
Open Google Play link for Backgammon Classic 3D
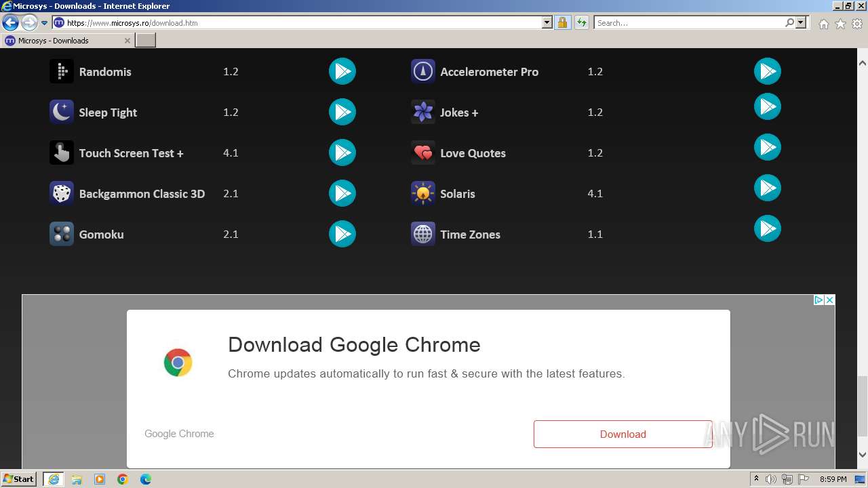coord(342,193)
